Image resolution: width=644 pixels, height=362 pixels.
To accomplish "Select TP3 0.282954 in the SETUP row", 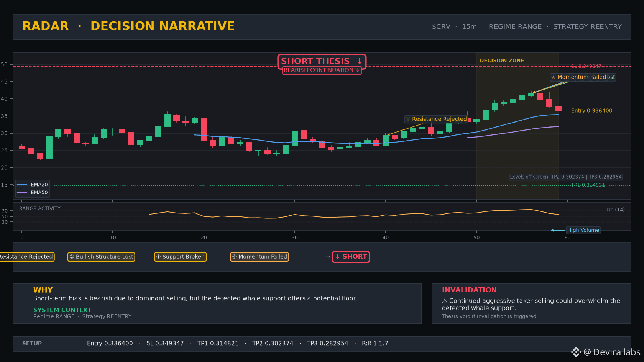I will click(327, 344).
